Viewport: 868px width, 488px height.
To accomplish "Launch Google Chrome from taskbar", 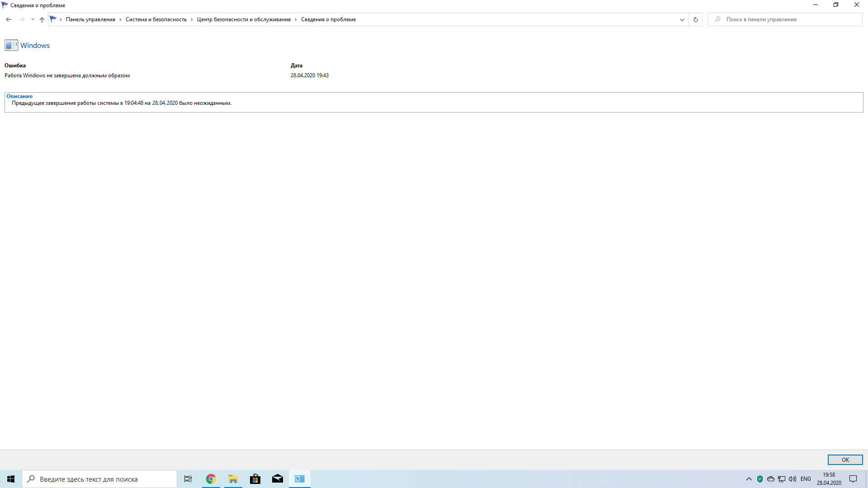I will [211, 479].
